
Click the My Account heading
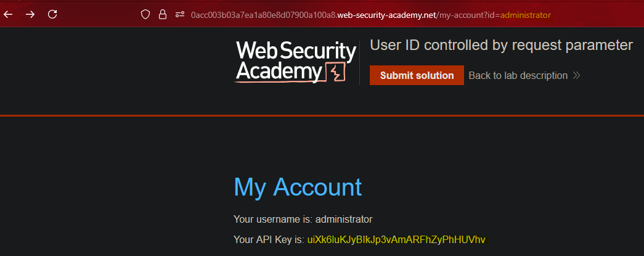[298, 187]
